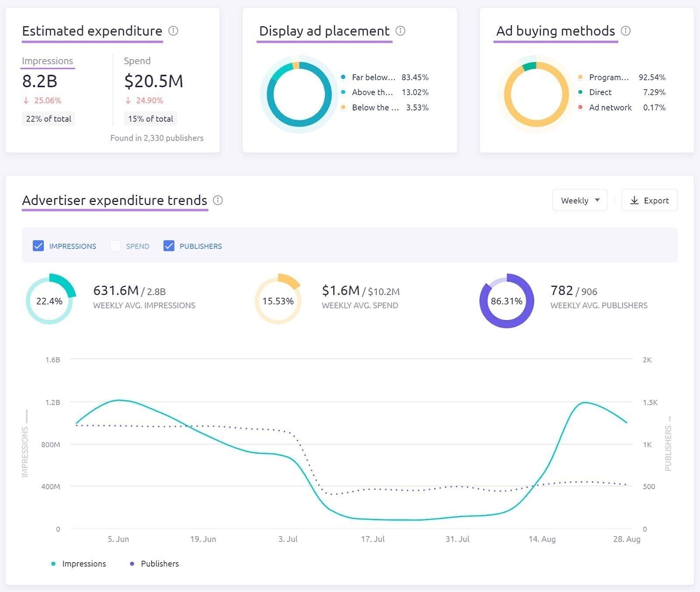The image size is (700, 592).
Task: Click the Display ad placement info icon
Action: (399, 31)
